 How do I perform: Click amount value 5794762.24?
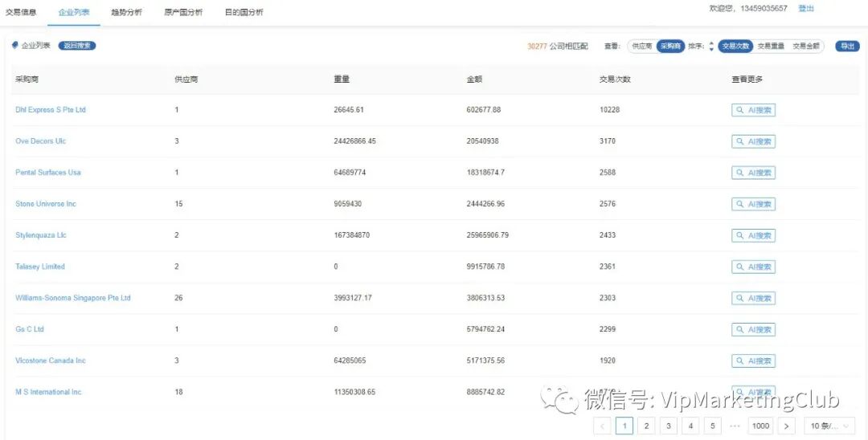tap(485, 329)
